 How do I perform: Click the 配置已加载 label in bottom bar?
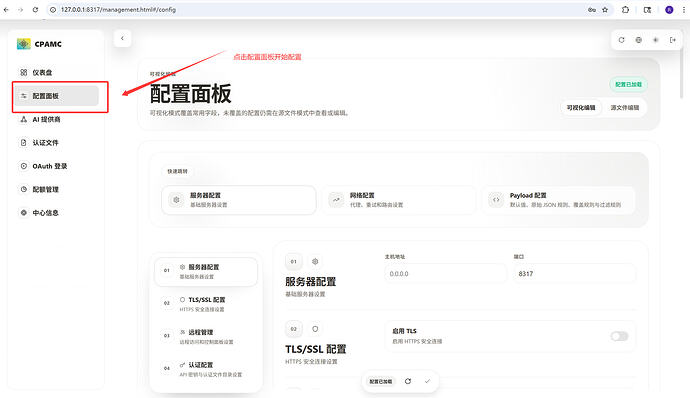click(381, 381)
